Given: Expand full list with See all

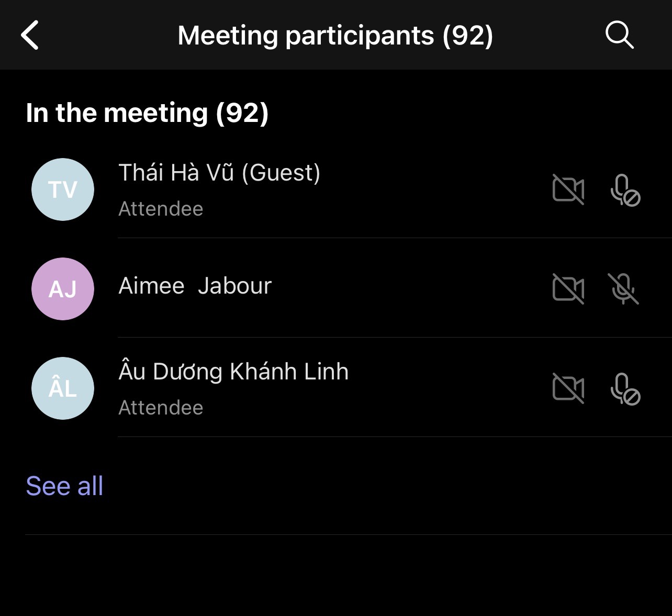Looking at the screenshot, I should tap(64, 486).
